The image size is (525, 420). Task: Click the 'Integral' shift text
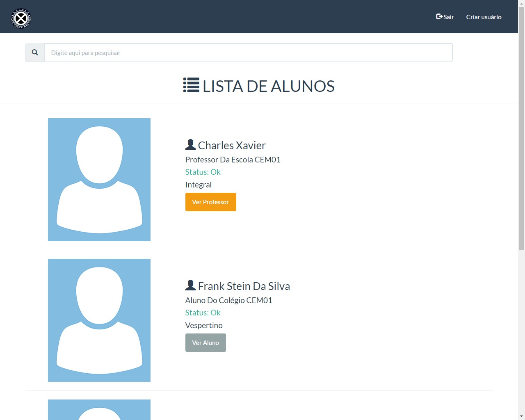point(198,185)
